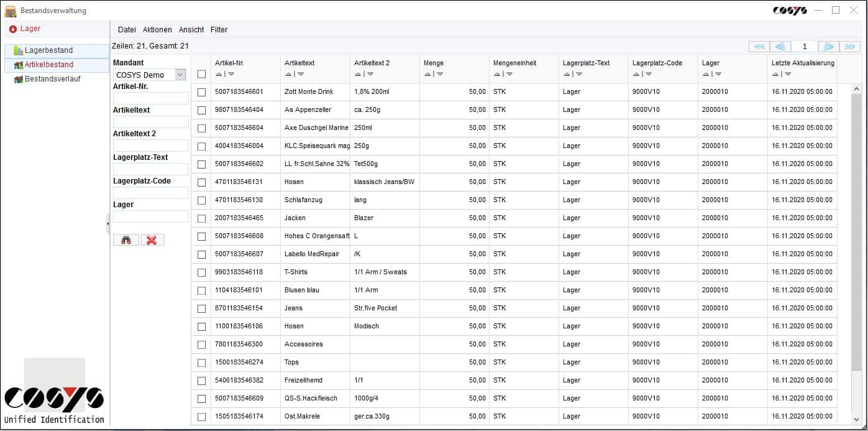
Task: Sort Artikel-Nr. column ascending
Action: 218,74
